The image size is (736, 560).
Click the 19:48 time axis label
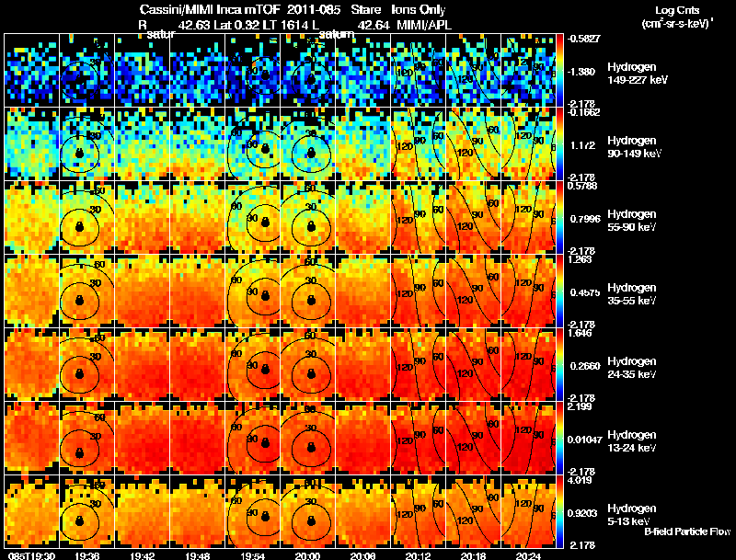pos(198,555)
